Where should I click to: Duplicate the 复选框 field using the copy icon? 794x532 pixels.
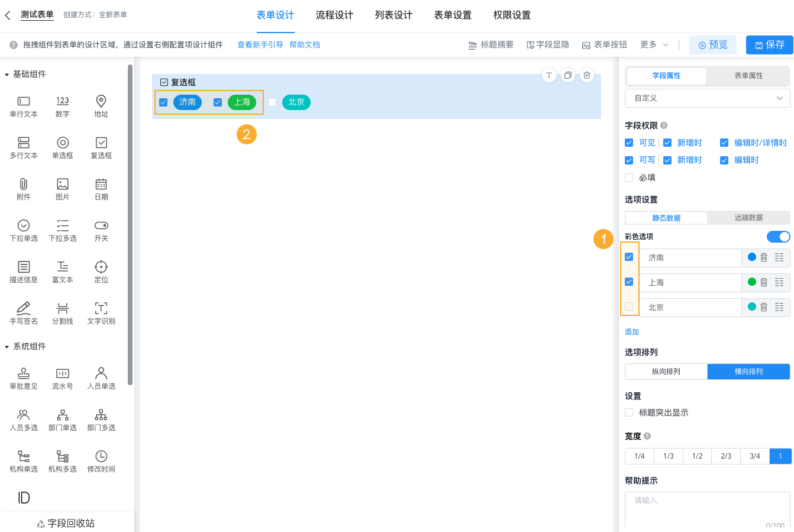coord(567,75)
